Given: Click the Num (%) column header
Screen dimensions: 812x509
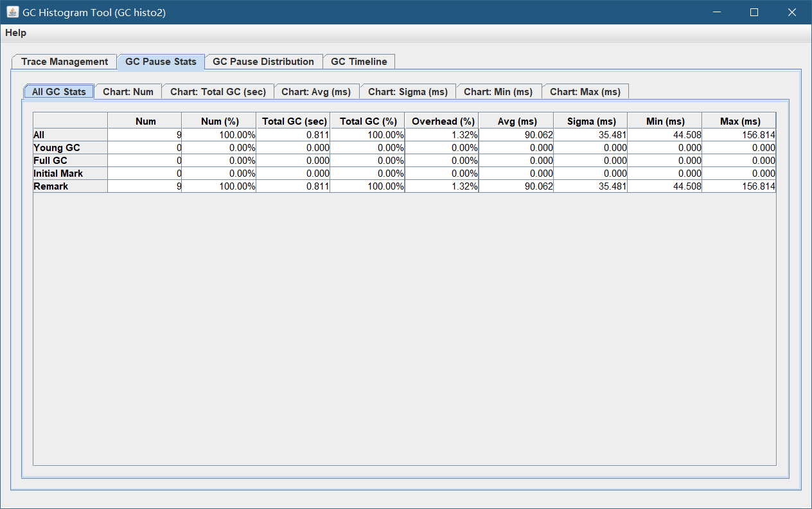Looking at the screenshot, I should click(219, 121).
